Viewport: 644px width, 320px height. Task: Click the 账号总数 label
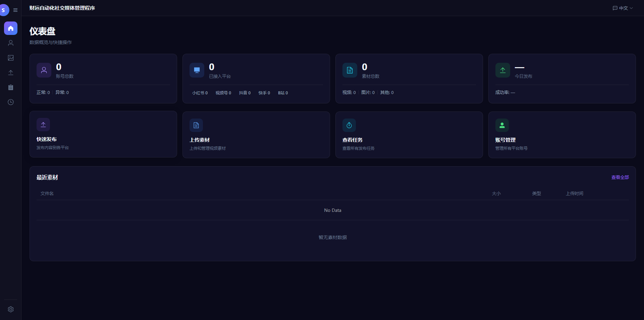65,76
